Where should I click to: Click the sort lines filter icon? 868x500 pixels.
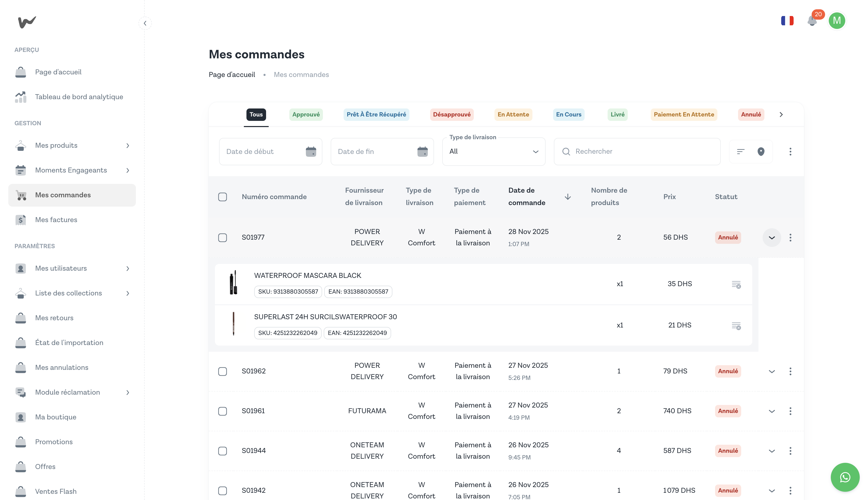pos(741,151)
